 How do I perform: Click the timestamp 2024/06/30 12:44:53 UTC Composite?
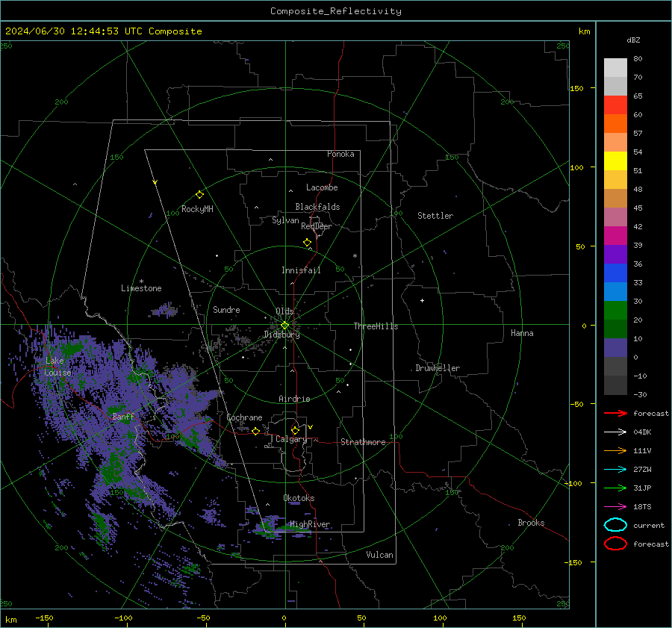[x=103, y=31]
